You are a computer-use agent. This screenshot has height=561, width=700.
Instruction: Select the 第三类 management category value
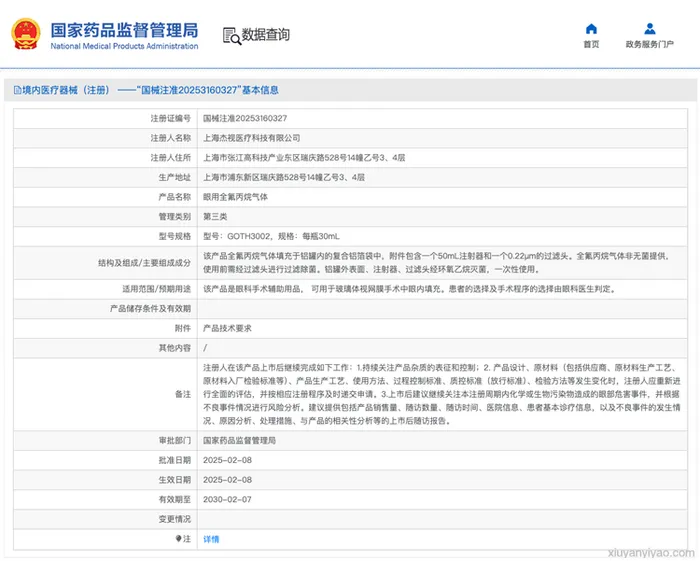tap(215, 216)
